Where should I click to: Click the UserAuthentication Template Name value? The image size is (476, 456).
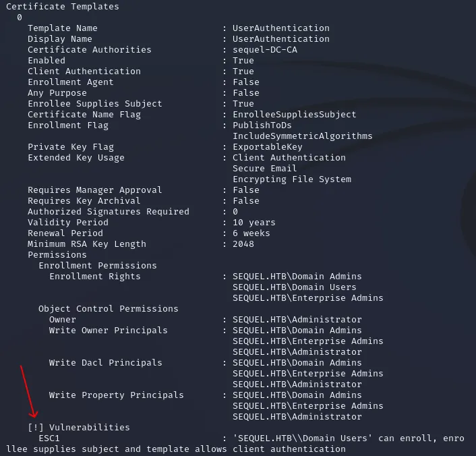point(280,28)
